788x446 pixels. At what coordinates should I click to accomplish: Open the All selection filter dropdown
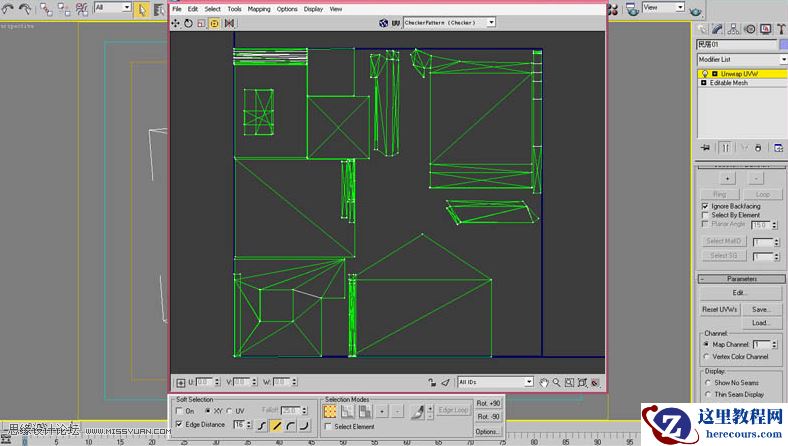pos(127,7)
